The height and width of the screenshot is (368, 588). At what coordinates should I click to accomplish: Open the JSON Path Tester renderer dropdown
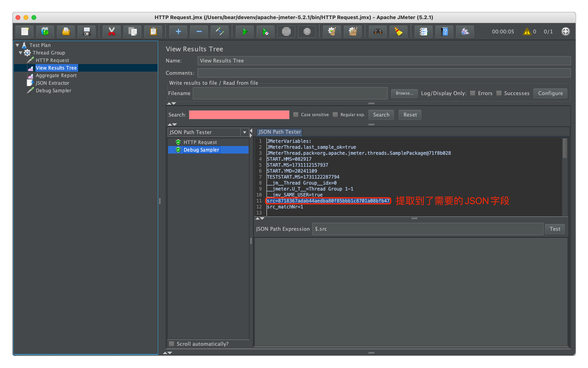pyautogui.click(x=244, y=132)
